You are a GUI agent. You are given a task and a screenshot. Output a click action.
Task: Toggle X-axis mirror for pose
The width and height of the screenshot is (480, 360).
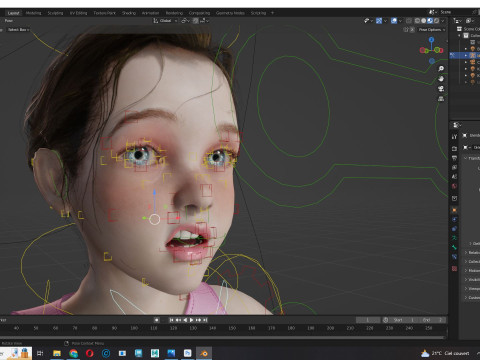pos(412,30)
